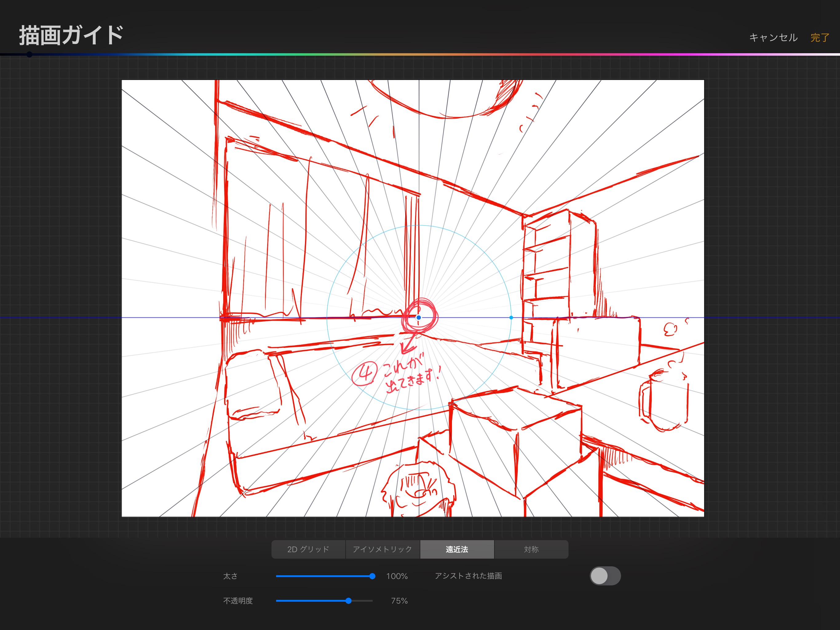Click the 75% opacity value
Image resolution: width=840 pixels, height=630 pixels.
coord(399,601)
